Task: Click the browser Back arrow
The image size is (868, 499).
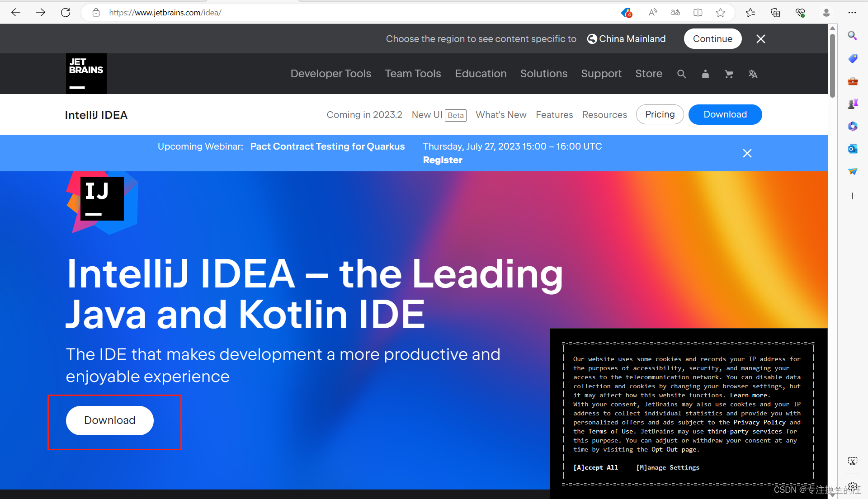Action: 16,13
